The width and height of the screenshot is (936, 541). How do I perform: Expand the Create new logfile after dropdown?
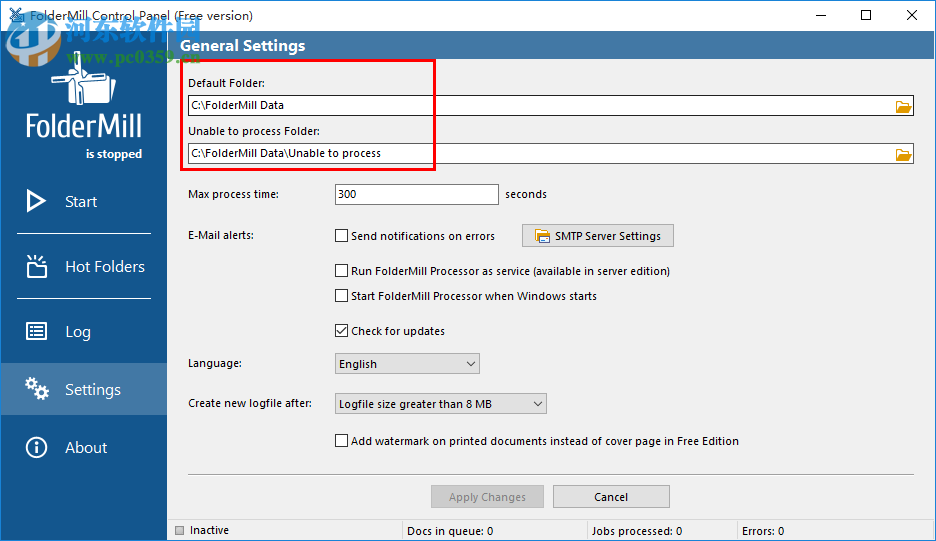pyautogui.click(x=440, y=404)
